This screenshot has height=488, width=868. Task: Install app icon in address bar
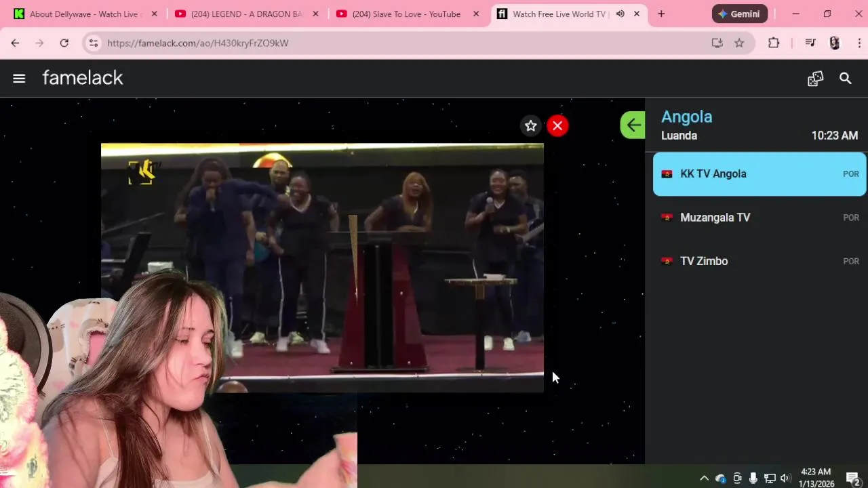[717, 43]
